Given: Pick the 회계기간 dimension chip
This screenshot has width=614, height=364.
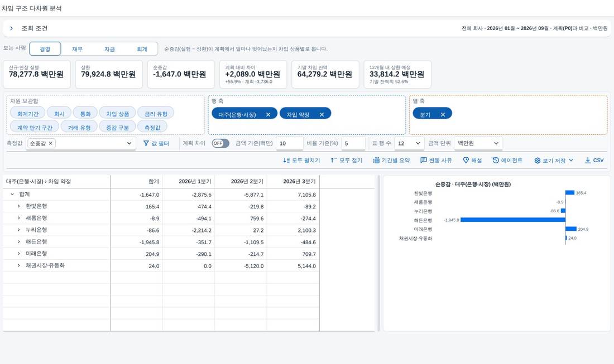Looking at the screenshot, I should click(28, 114).
